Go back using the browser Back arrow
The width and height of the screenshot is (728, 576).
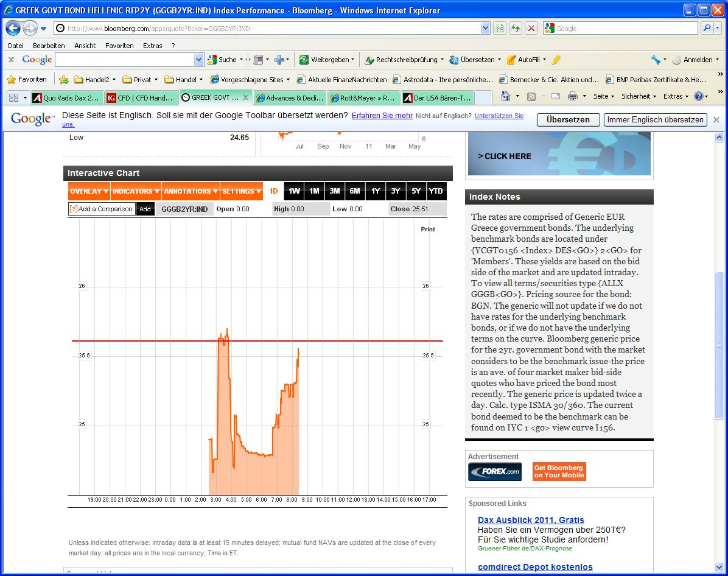coord(13,29)
